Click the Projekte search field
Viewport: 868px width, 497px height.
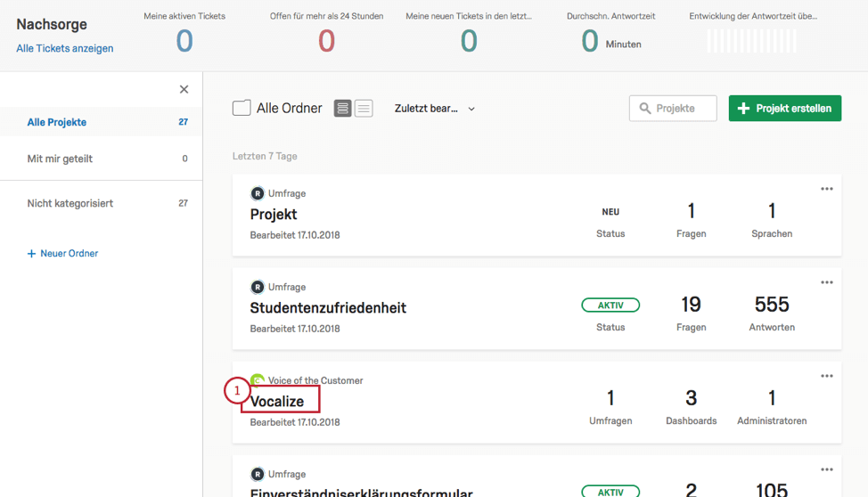[x=673, y=108]
